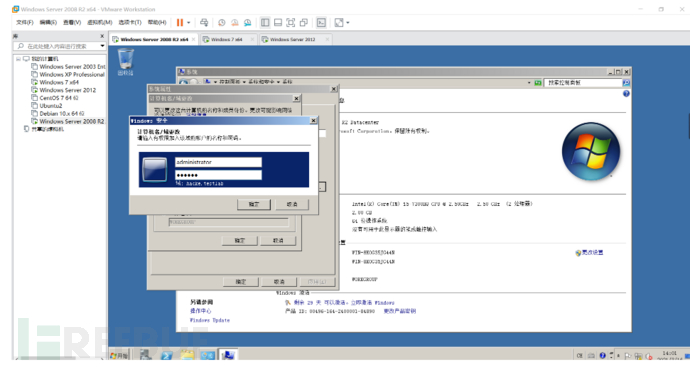Image resolution: width=690 pixels, height=367 pixels.
Task: Open the 操作中心 link
Action: pos(201,311)
